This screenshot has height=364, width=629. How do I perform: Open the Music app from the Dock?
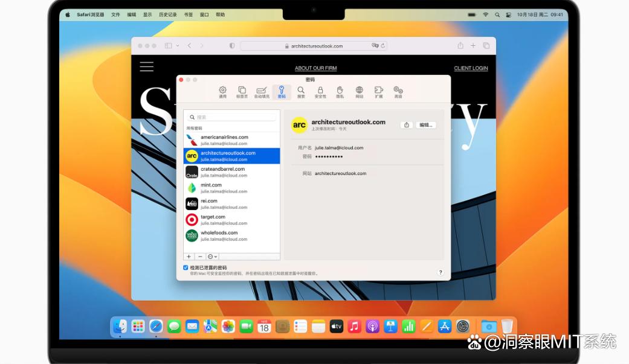pyautogui.click(x=354, y=327)
